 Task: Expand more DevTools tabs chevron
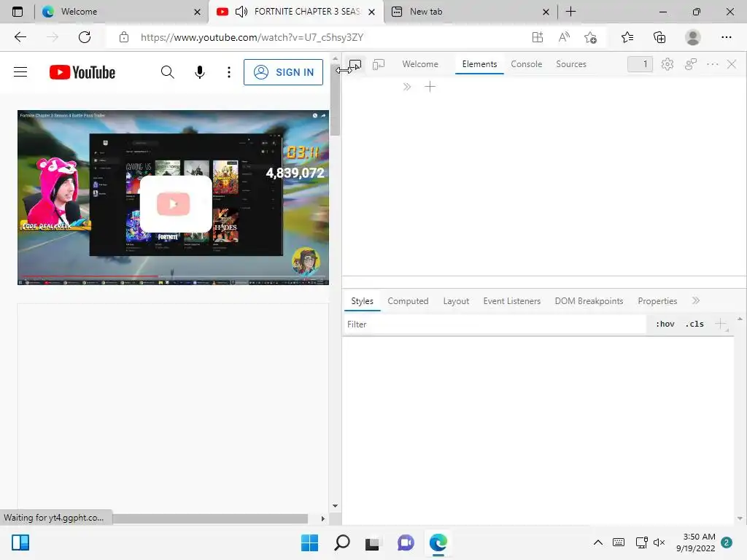(x=407, y=87)
